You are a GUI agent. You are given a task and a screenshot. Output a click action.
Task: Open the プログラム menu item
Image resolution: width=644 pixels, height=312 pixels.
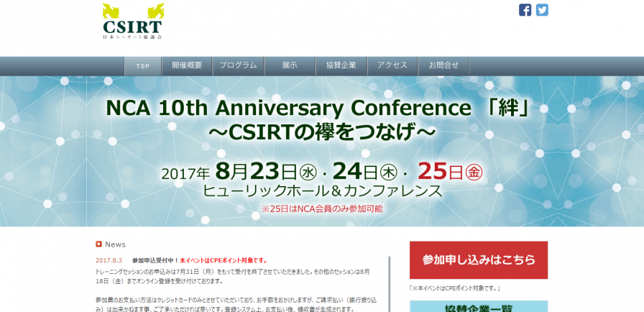238,66
